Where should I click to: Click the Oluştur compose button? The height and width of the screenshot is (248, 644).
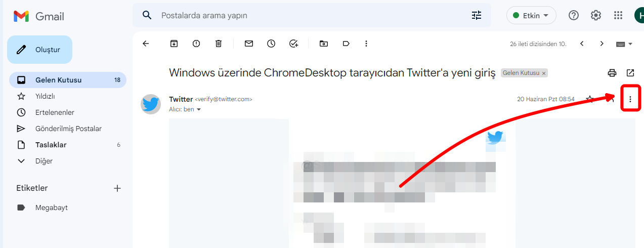(x=40, y=50)
